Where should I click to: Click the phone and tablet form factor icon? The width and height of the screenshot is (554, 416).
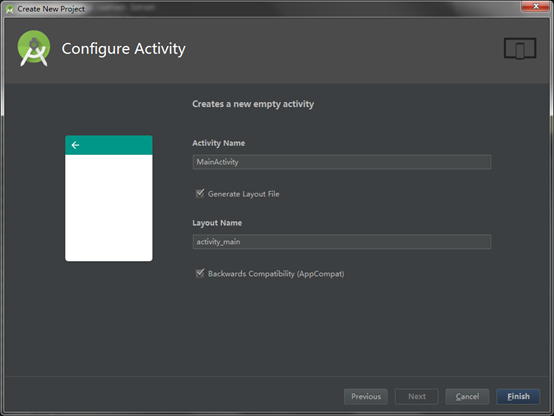tap(520, 48)
